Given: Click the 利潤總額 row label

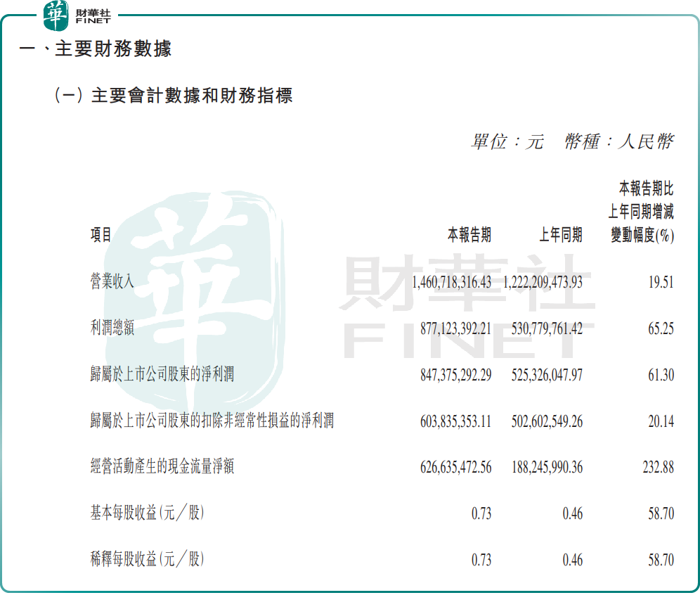Looking at the screenshot, I should [x=112, y=328].
